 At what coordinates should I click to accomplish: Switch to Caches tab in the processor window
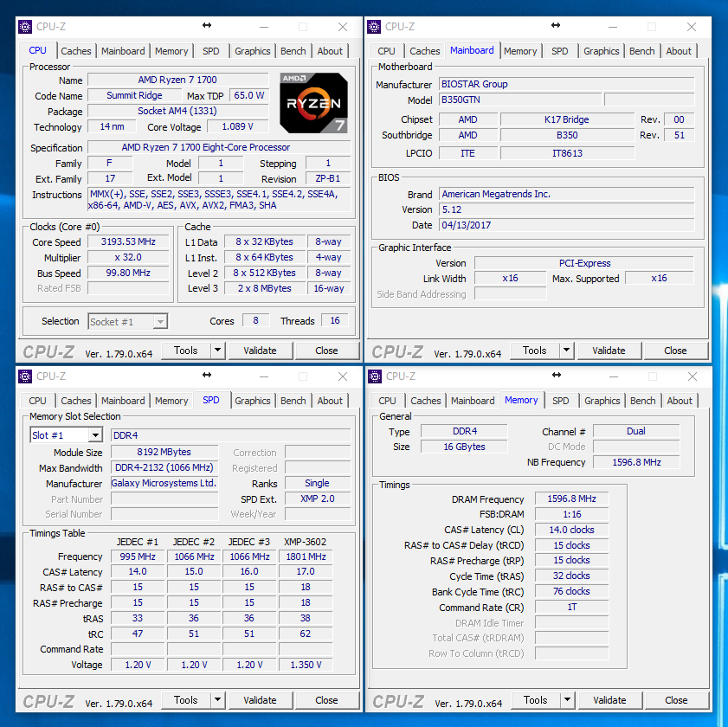pyautogui.click(x=76, y=51)
